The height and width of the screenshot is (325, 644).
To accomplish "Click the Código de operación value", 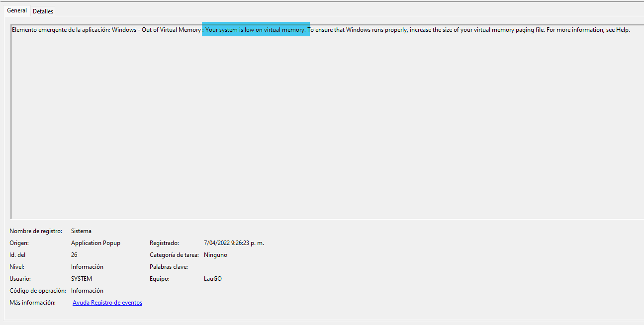I will 87,291.
